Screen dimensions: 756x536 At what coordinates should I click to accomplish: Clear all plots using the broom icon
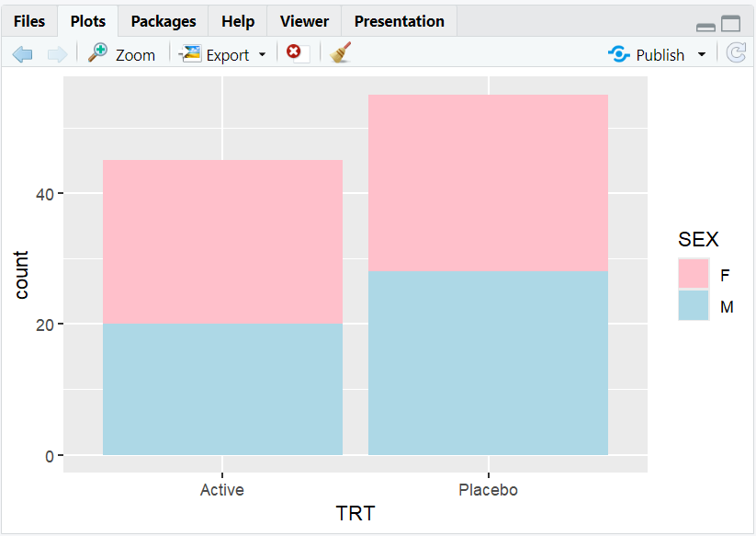pos(339,53)
